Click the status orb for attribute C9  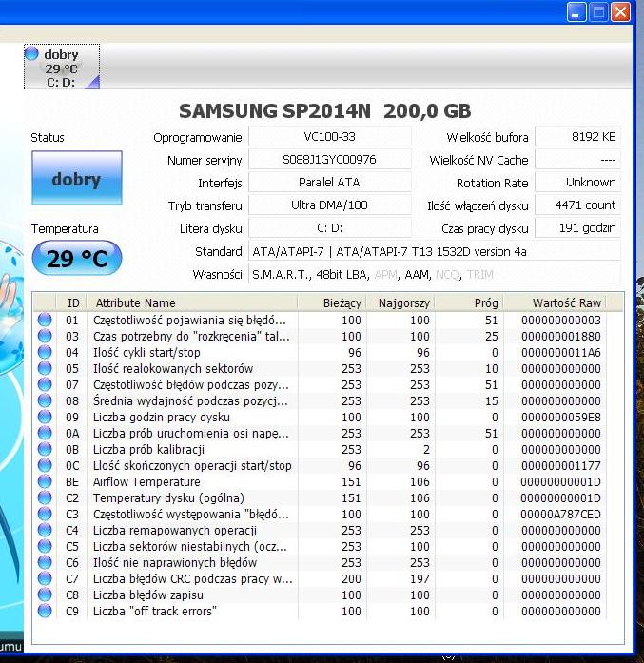[45, 611]
